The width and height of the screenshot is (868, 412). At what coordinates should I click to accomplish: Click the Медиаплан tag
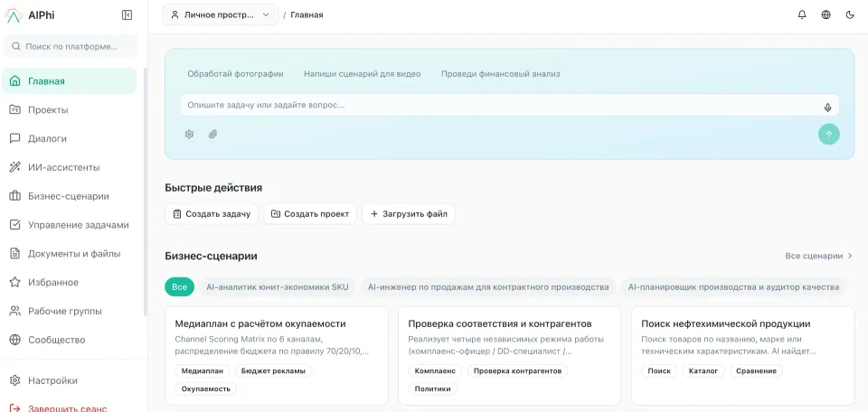coord(202,371)
